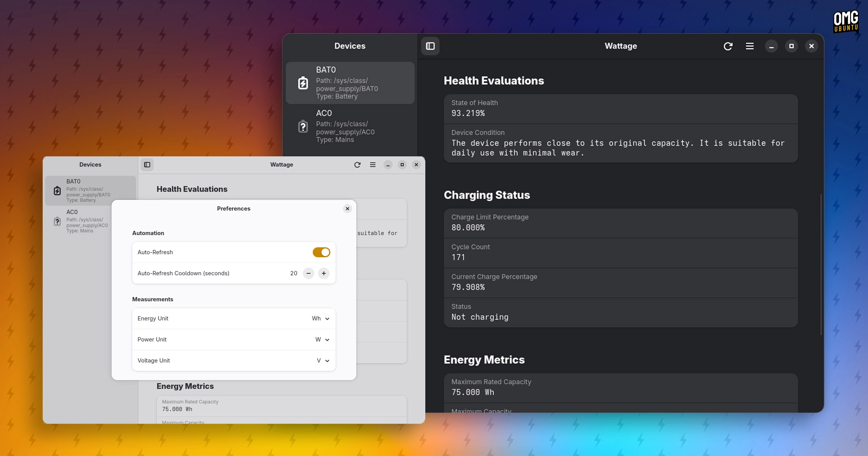Open the main menu in the dark Wattage window
Viewport: 868px width, 456px height.
[x=749, y=46]
